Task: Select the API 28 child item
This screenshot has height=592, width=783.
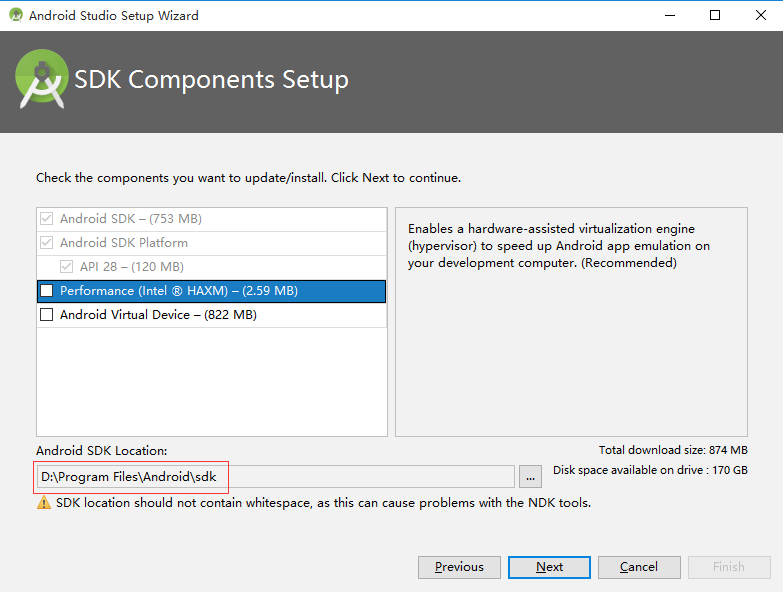Action: [x=131, y=267]
